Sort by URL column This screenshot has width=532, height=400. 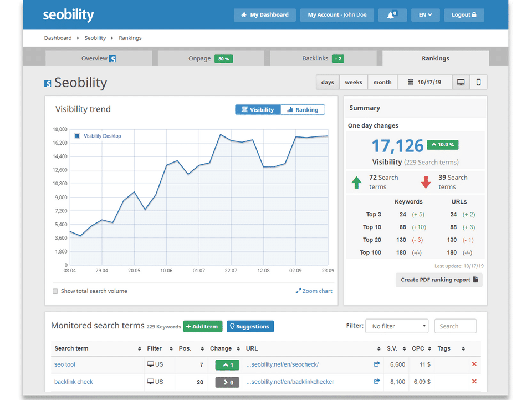tap(313, 348)
